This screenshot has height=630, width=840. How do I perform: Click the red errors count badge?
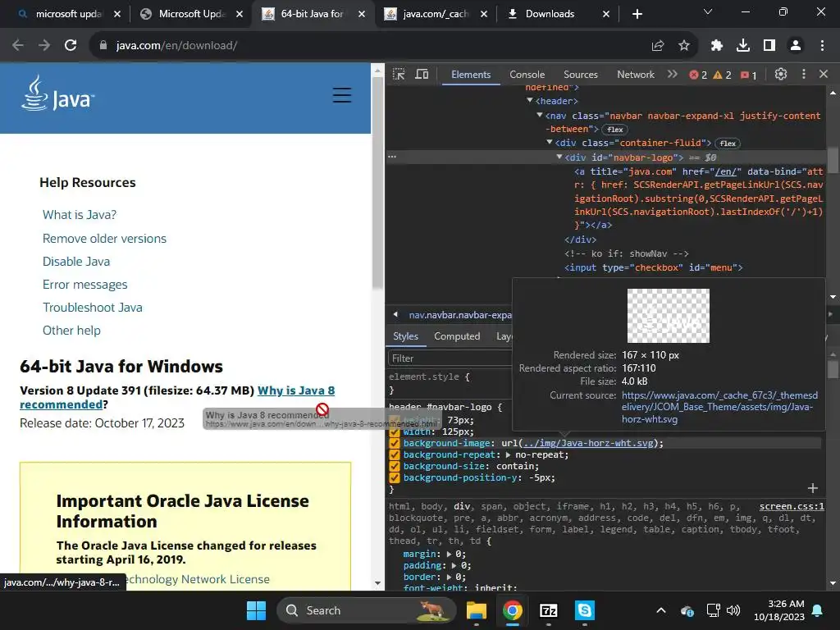698,75
